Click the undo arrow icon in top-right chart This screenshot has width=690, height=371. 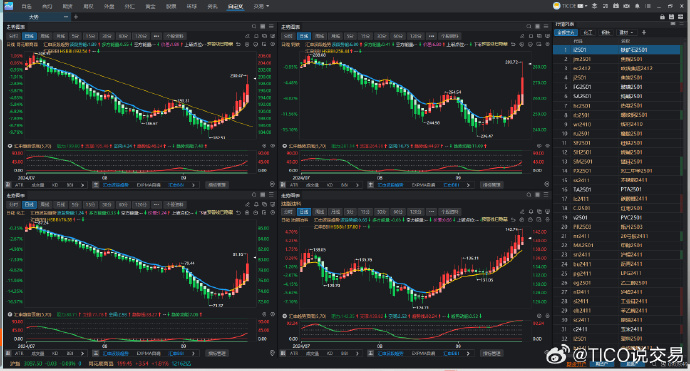(x=513, y=44)
